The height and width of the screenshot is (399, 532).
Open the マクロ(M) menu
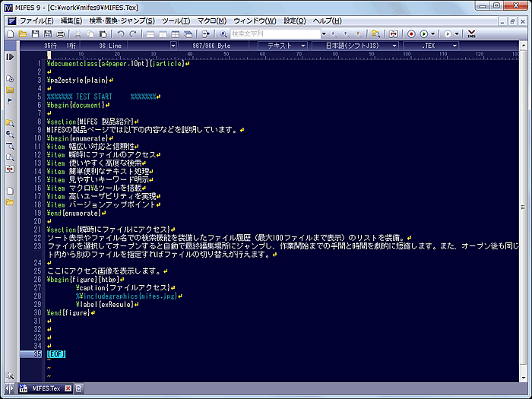pos(212,20)
